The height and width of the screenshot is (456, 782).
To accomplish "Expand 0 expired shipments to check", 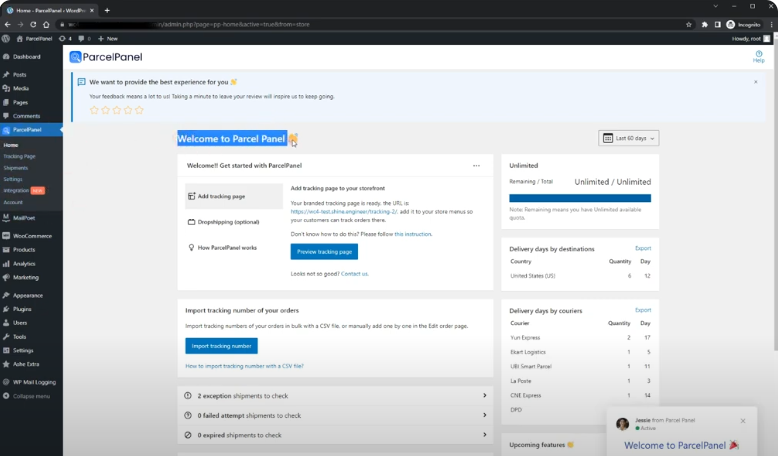I will [x=335, y=435].
